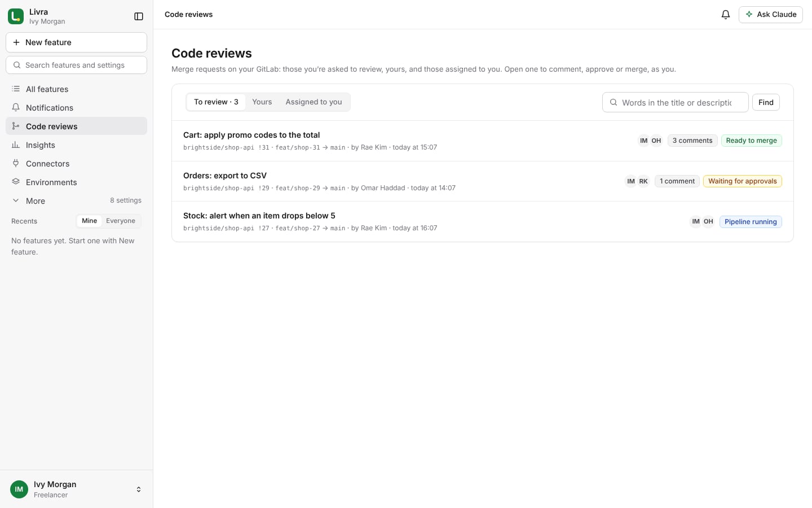Viewport: 812px width, 508px height.
Task: Expand the More settings section
Action: point(76,201)
